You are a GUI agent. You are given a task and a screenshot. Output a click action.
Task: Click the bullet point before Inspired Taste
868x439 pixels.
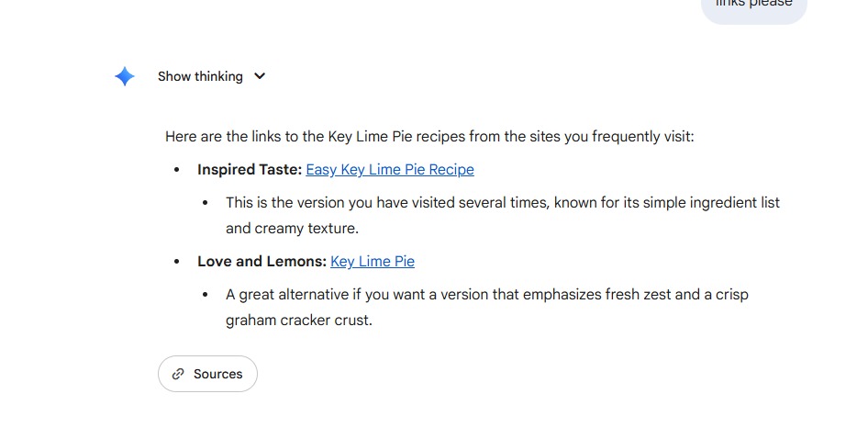click(x=177, y=170)
